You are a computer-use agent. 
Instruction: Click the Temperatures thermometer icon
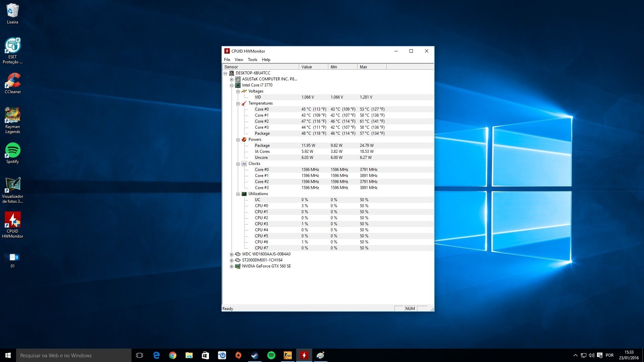click(x=244, y=103)
